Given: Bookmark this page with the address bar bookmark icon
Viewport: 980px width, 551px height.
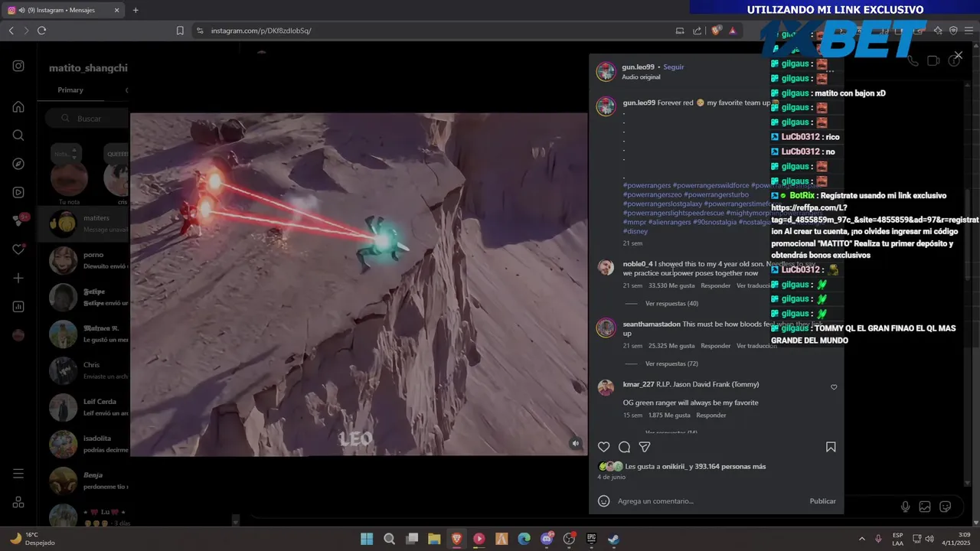Looking at the screenshot, I should click(x=180, y=31).
